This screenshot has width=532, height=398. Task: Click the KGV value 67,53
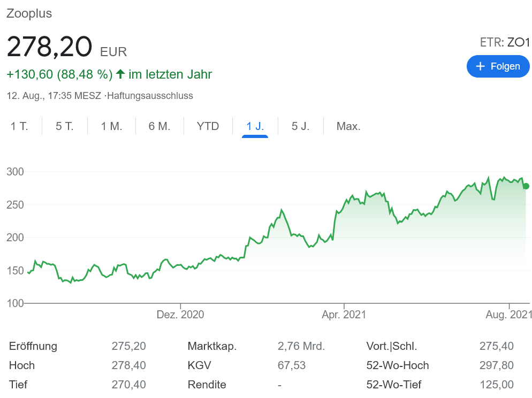(x=292, y=365)
